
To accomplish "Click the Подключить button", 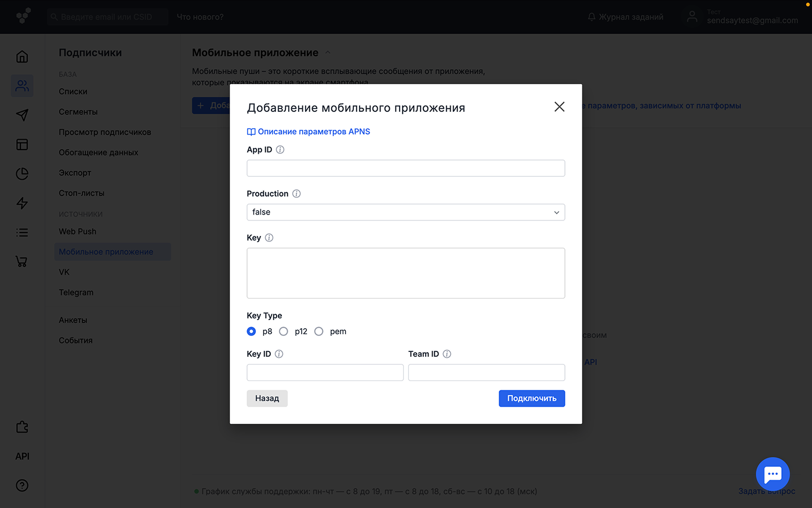I will click(x=531, y=398).
